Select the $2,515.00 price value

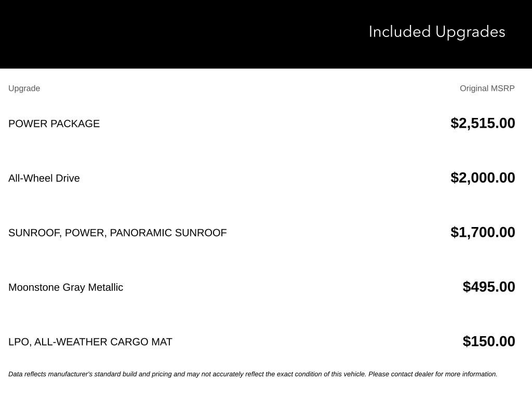click(x=483, y=123)
